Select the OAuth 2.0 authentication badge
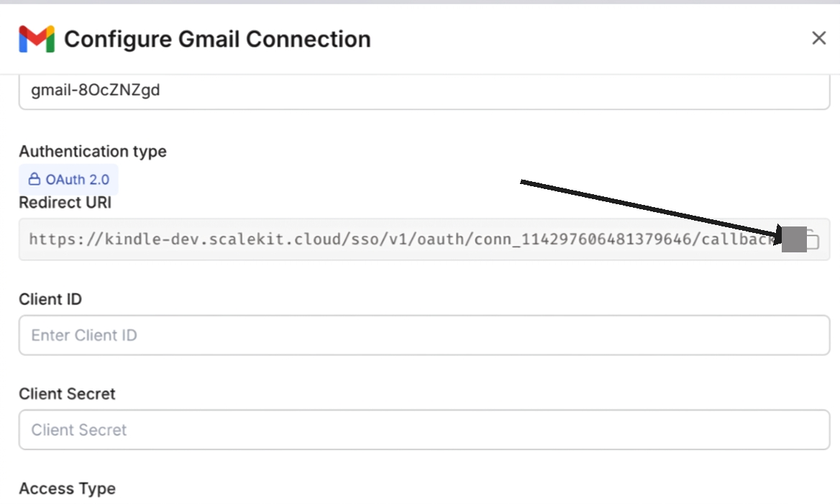Viewport: 840px width, 504px height. point(69,179)
